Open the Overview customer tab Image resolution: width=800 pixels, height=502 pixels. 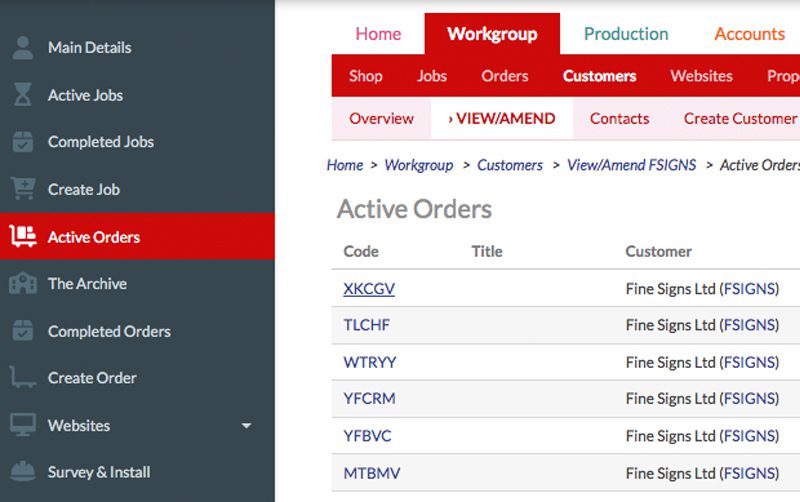tap(381, 118)
